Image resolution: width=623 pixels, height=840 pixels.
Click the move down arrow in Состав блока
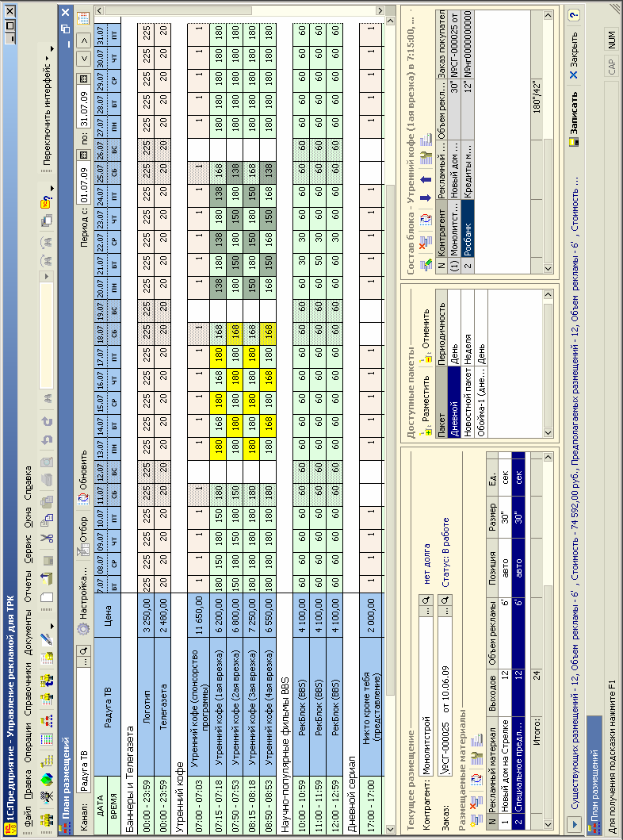point(426,198)
